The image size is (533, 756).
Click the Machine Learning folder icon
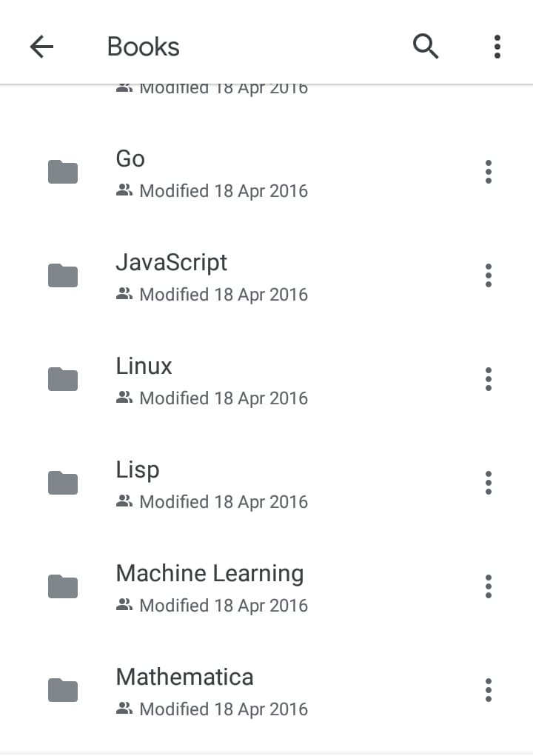[63, 587]
